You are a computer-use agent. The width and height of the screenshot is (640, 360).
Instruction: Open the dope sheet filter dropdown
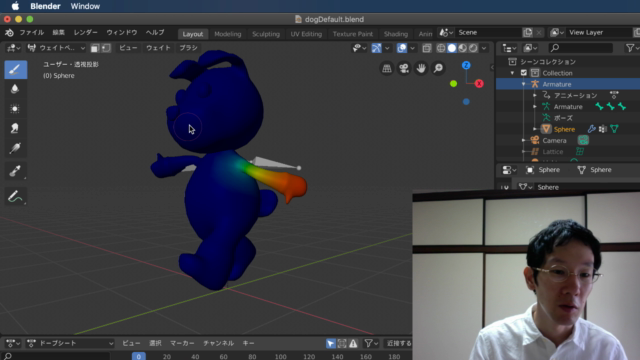pos(372,344)
